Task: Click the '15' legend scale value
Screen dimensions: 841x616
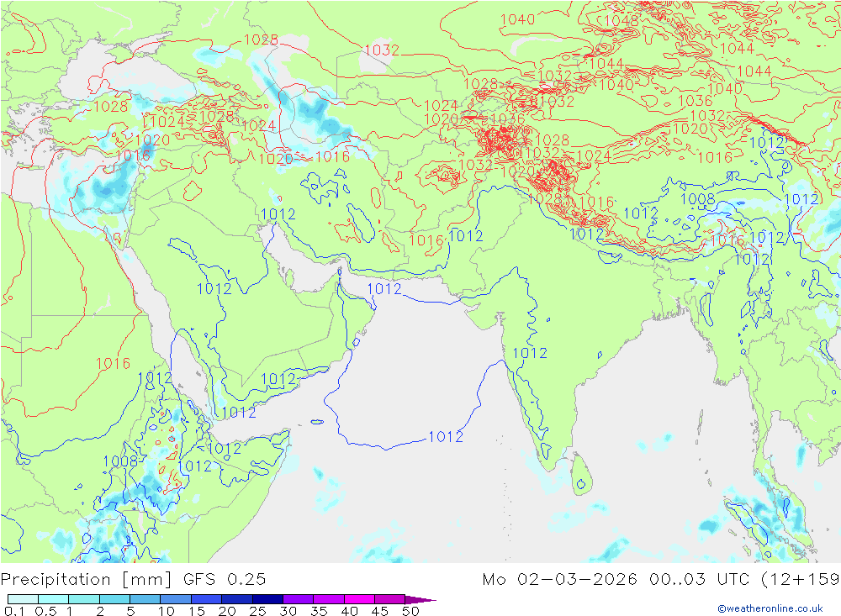Action: (x=197, y=611)
